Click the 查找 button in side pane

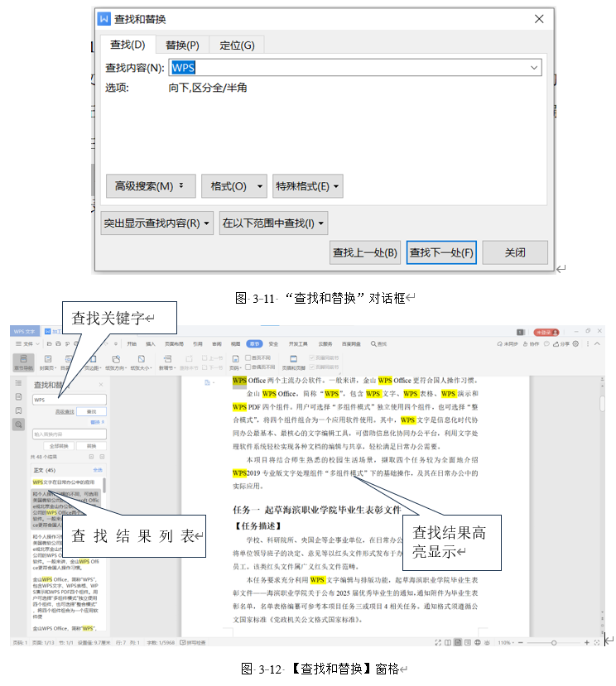tap(92, 412)
